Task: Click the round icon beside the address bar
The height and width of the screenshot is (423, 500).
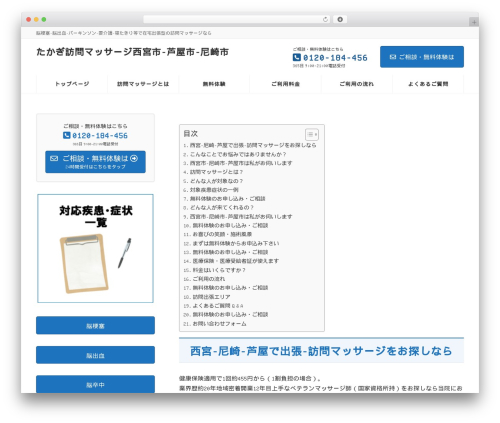Action: coord(340,19)
